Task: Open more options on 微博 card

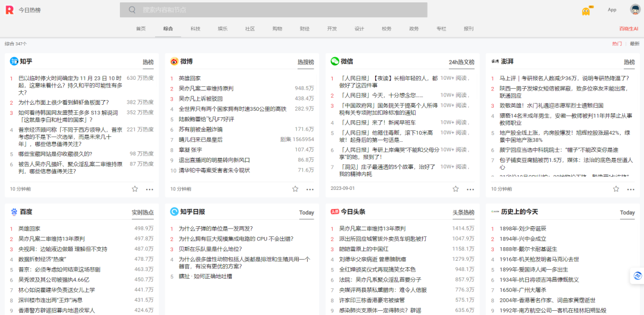Action: click(x=310, y=189)
